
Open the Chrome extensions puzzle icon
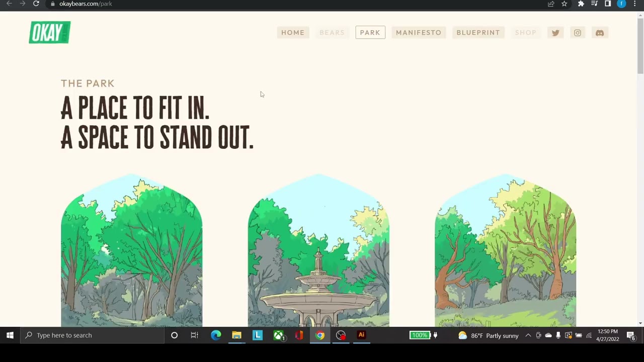pyautogui.click(x=581, y=4)
